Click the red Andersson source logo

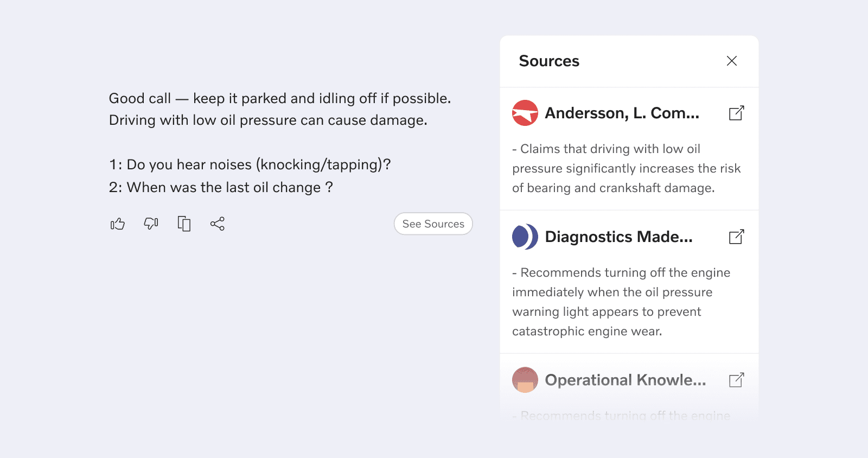[x=525, y=113]
